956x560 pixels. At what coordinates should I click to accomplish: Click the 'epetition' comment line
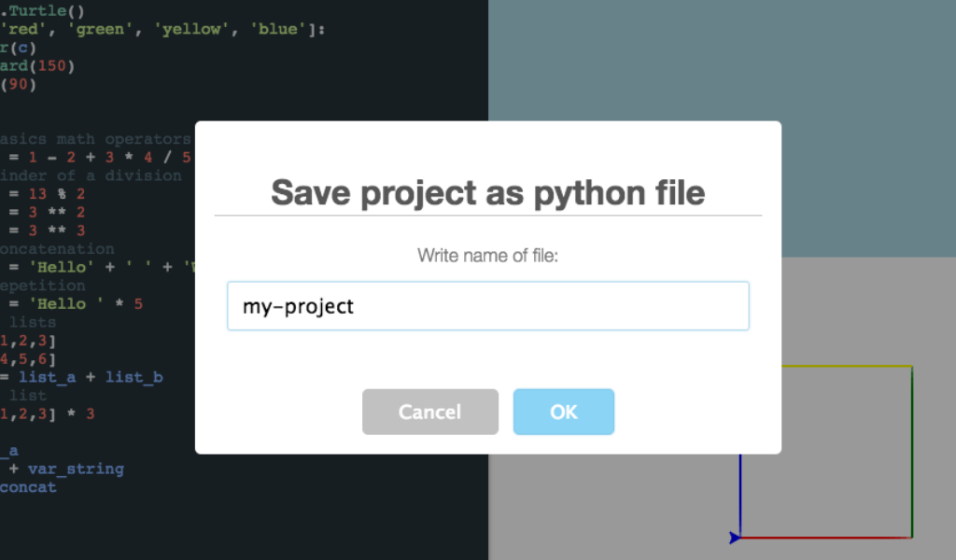[43, 286]
